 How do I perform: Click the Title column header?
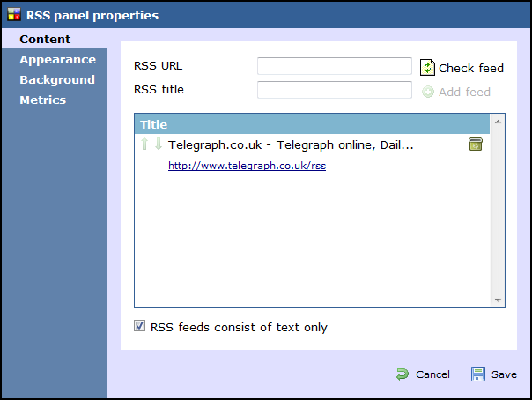(x=312, y=124)
